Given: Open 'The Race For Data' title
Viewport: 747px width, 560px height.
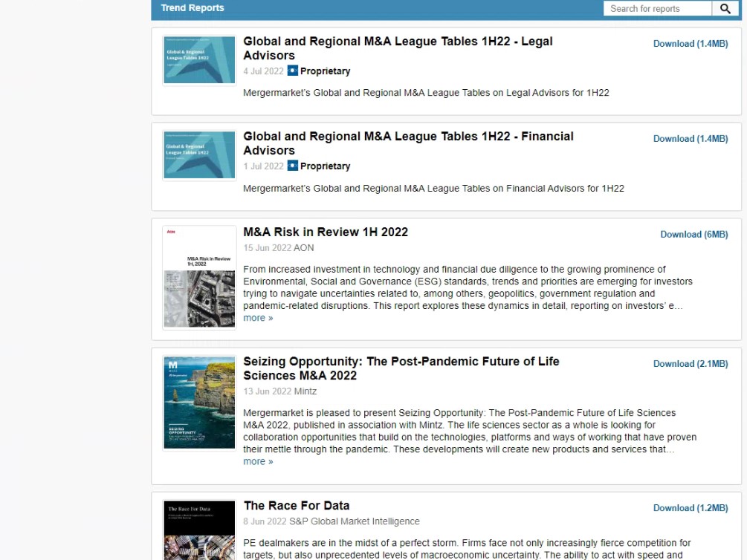Looking at the screenshot, I should click(297, 505).
